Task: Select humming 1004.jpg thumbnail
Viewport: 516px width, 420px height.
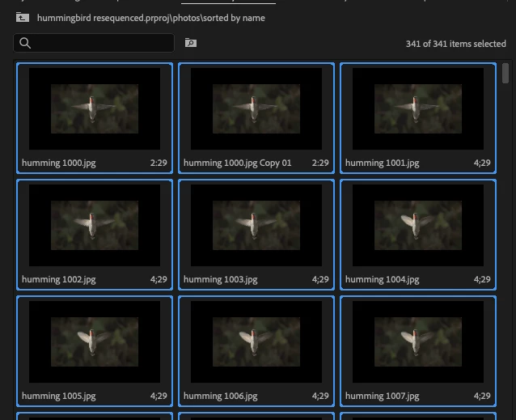Action: (418, 225)
